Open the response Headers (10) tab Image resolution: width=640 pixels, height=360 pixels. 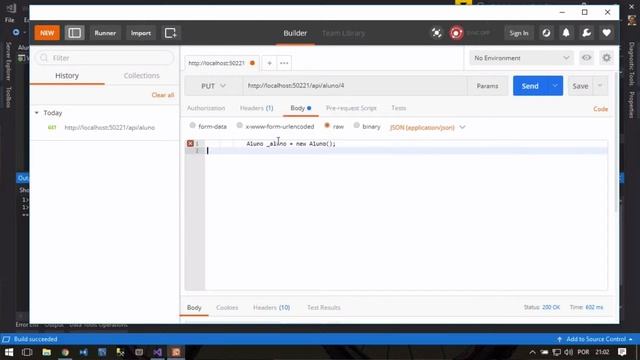[x=271, y=308]
